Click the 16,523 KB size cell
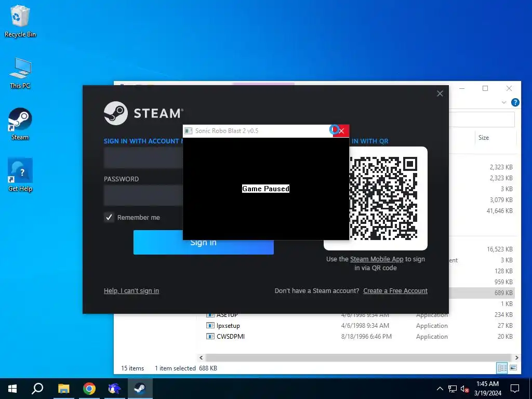Screen dimensions: 532x399 click(499, 249)
